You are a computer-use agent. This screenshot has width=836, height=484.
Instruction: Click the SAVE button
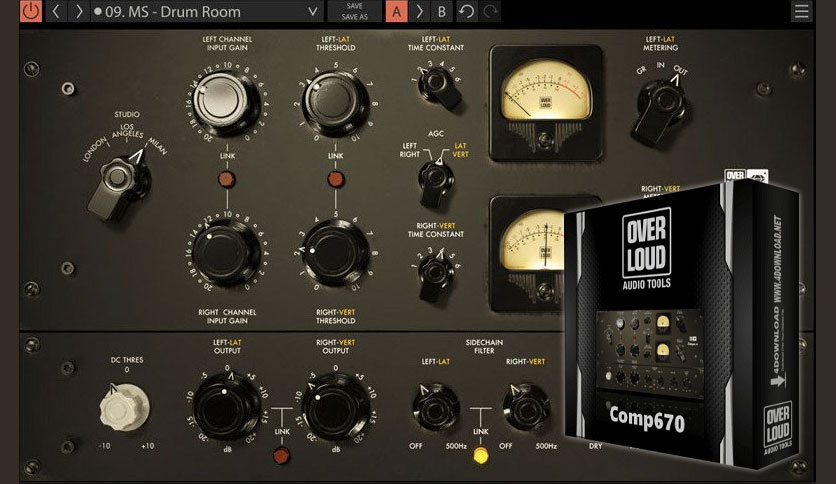[355, 6]
